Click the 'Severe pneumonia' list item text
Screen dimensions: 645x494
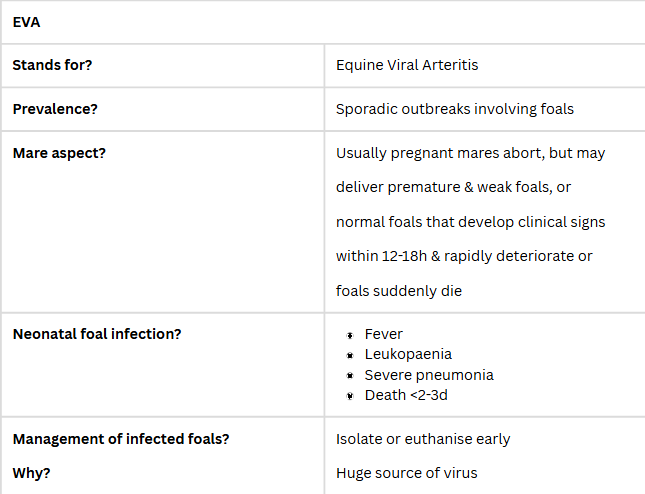[429, 375]
